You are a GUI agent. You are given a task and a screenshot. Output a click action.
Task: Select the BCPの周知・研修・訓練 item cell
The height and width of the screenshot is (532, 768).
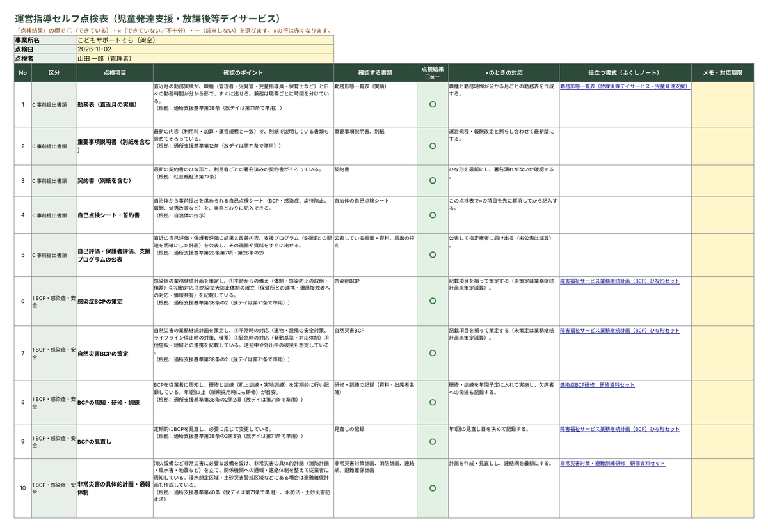pyautogui.click(x=115, y=402)
